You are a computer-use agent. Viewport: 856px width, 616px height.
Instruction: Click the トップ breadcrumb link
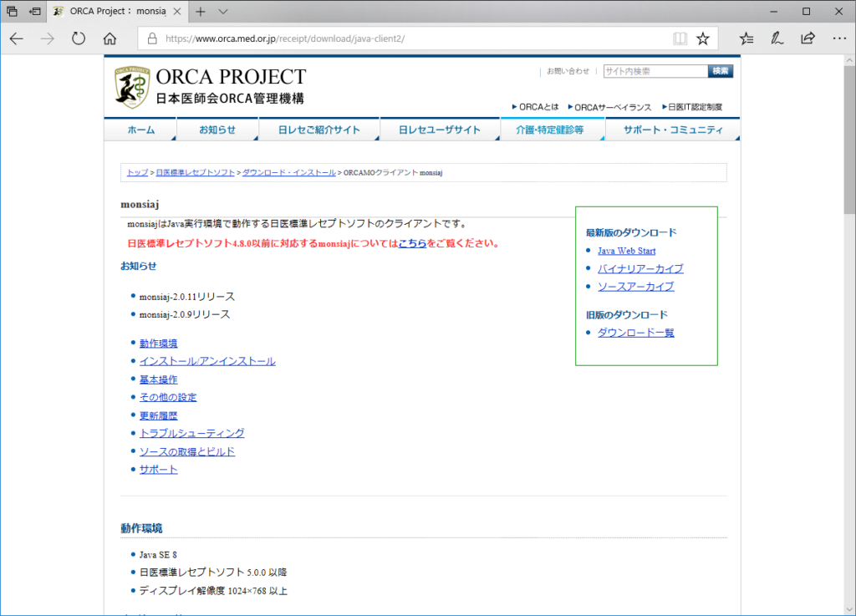[138, 172]
